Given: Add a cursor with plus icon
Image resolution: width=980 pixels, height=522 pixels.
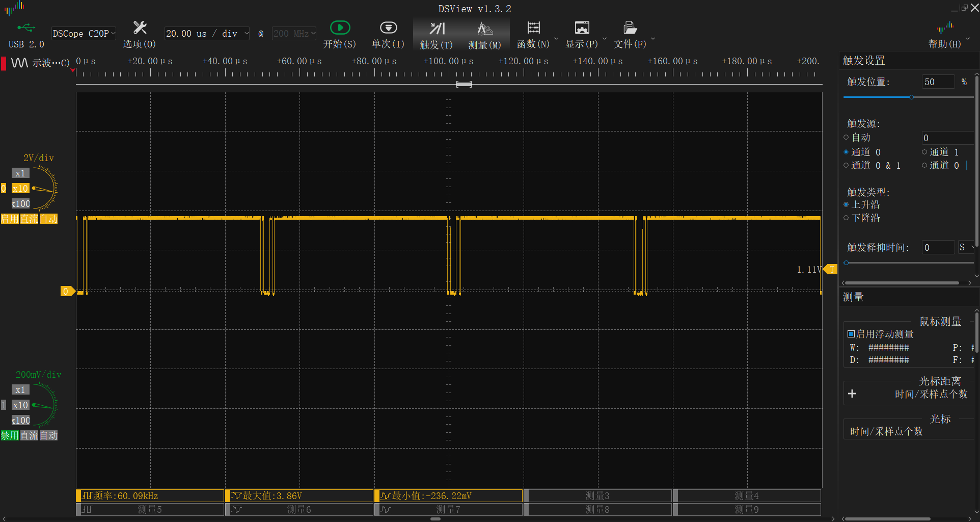Looking at the screenshot, I should 852,394.
